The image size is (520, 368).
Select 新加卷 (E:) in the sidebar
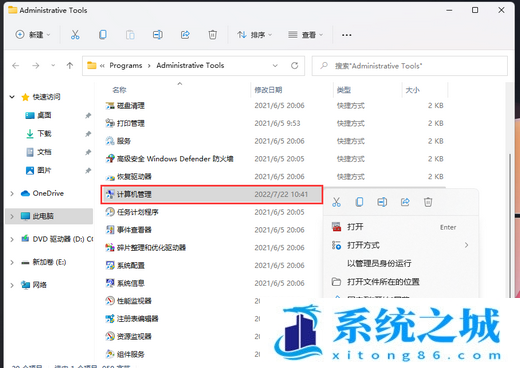(x=49, y=262)
